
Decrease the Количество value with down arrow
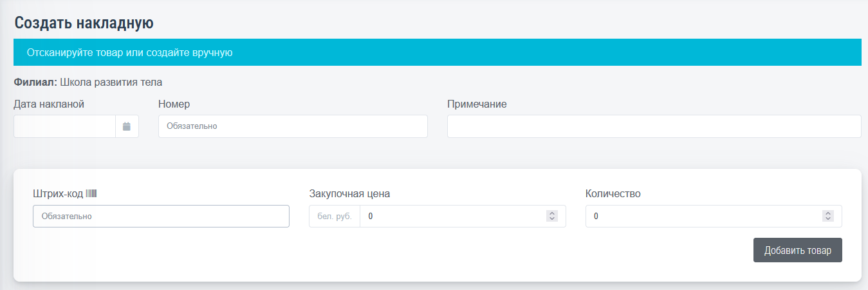coord(828,219)
